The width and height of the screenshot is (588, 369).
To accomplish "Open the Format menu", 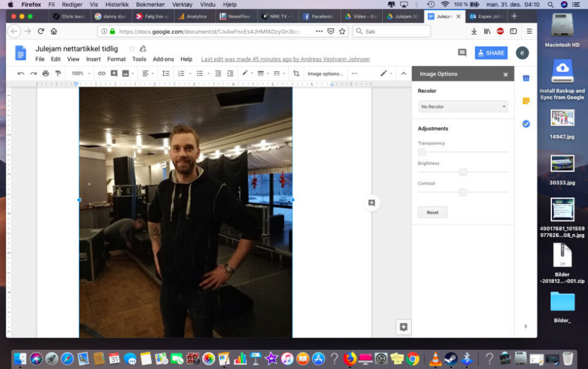I will click(116, 59).
